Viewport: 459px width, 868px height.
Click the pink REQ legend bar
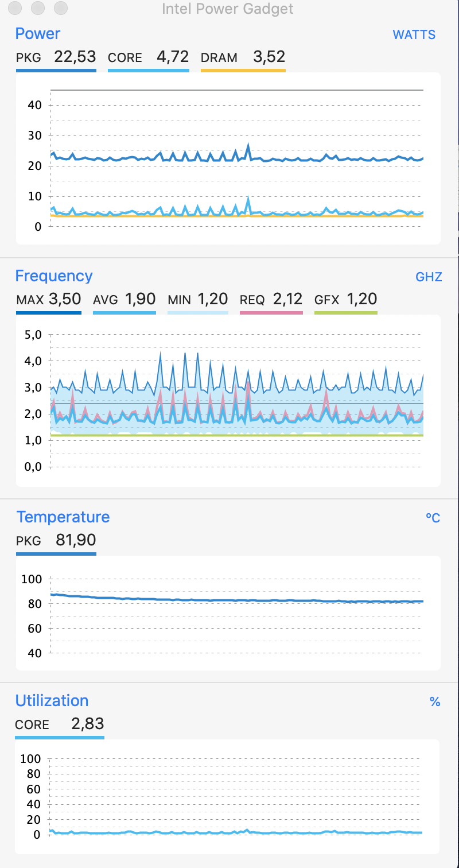271,313
